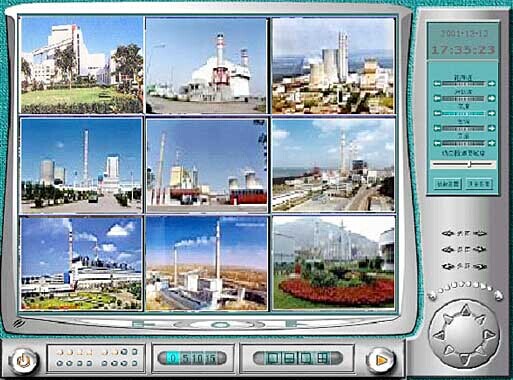Click the power button in bottom bar

(23, 360)
